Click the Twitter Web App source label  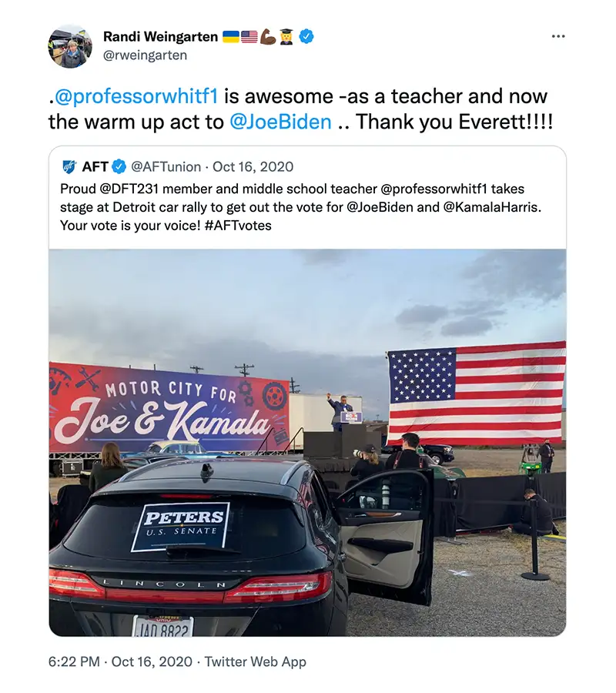[256, 661]
